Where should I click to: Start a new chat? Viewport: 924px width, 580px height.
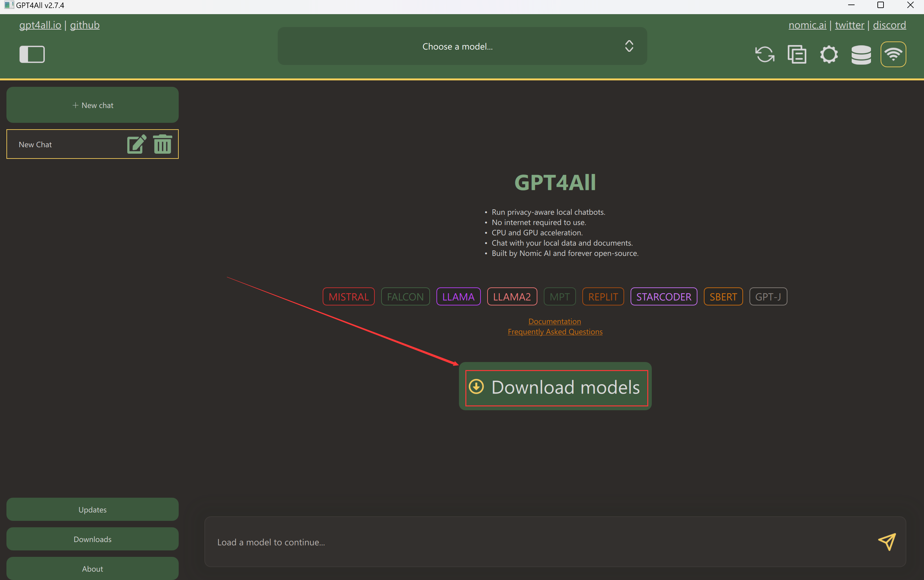click(x=93, y=105)
